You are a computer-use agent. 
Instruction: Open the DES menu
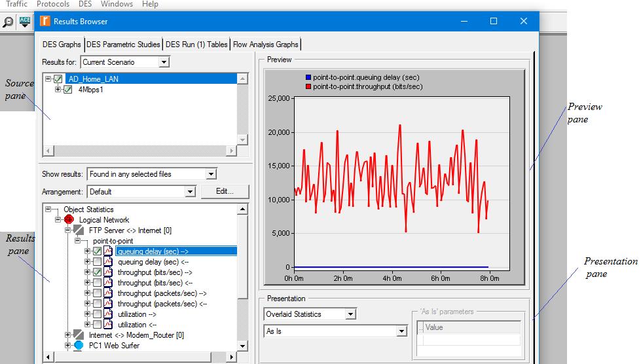(x=85, y=4)
